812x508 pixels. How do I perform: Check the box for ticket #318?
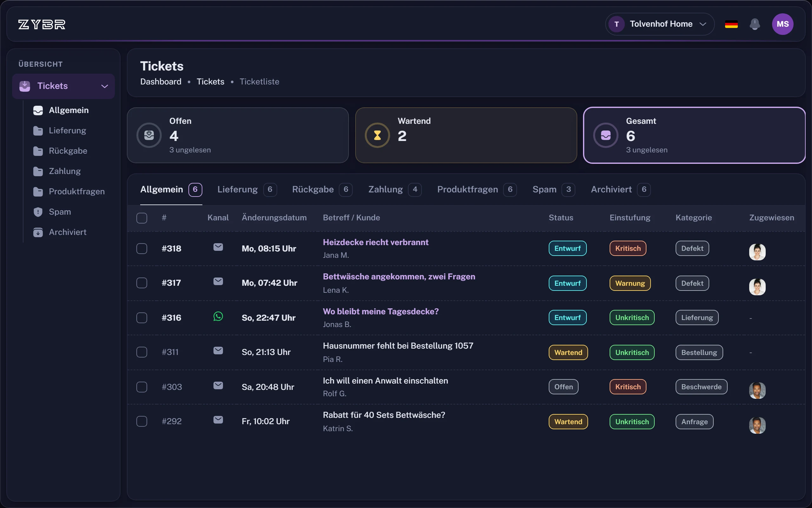click(x=141, y=249)
